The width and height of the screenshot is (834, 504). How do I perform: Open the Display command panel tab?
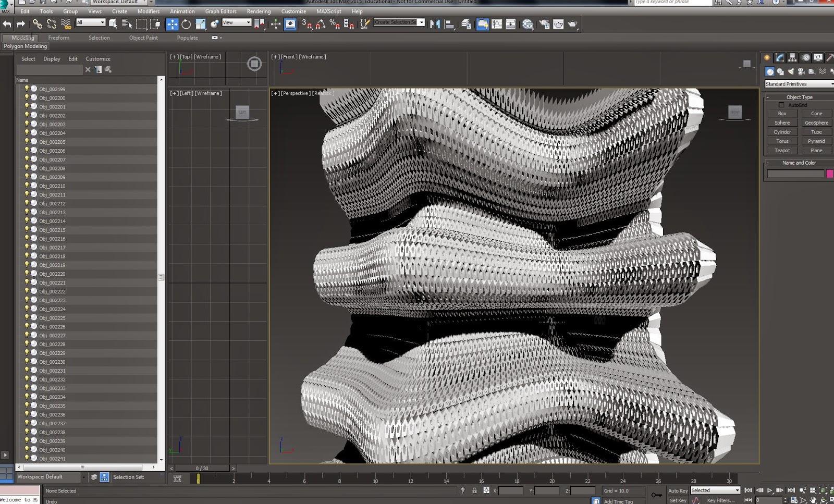(818, 57)
